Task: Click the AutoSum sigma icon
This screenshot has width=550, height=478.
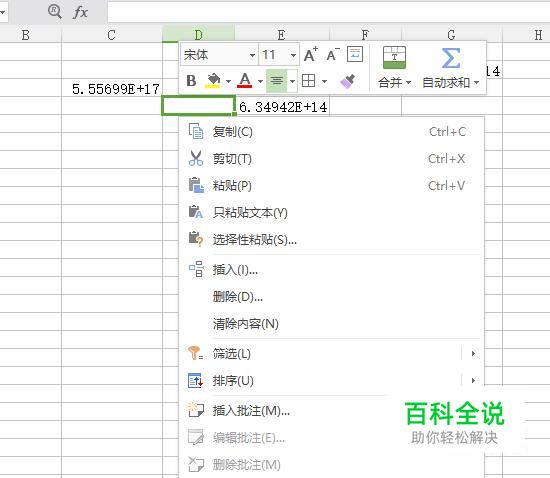Action: (451, 58)
